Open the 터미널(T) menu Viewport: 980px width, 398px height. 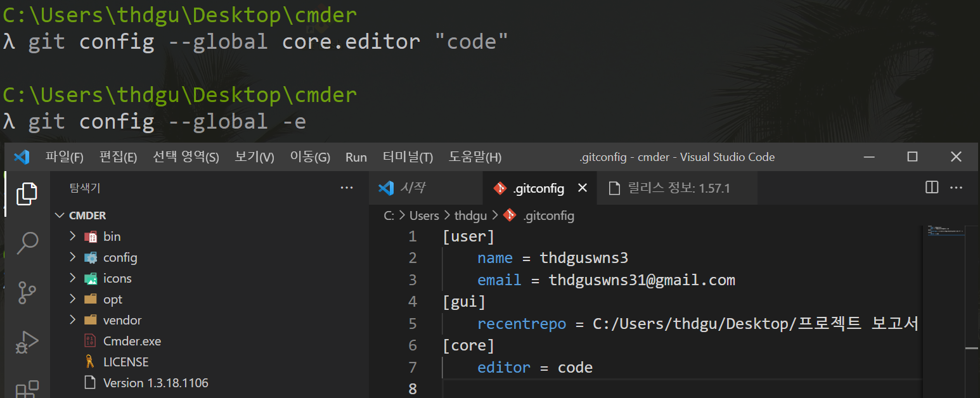[408, 157]
